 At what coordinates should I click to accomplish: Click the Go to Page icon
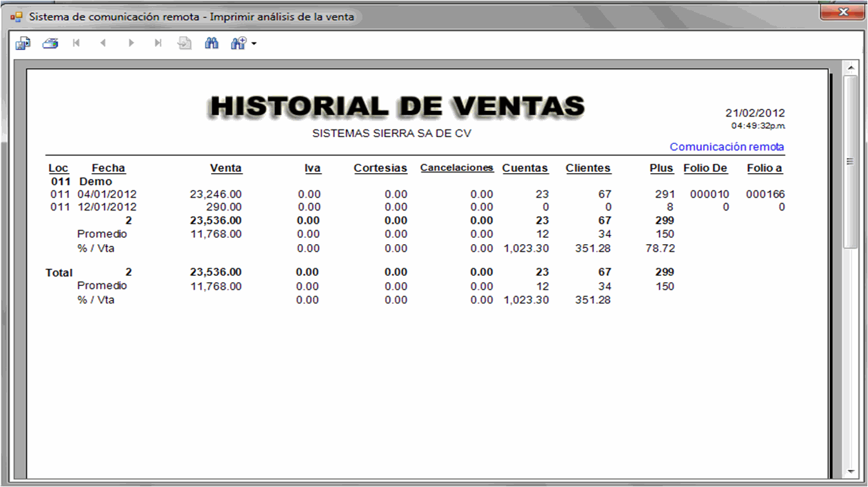(x=184, y=44)
